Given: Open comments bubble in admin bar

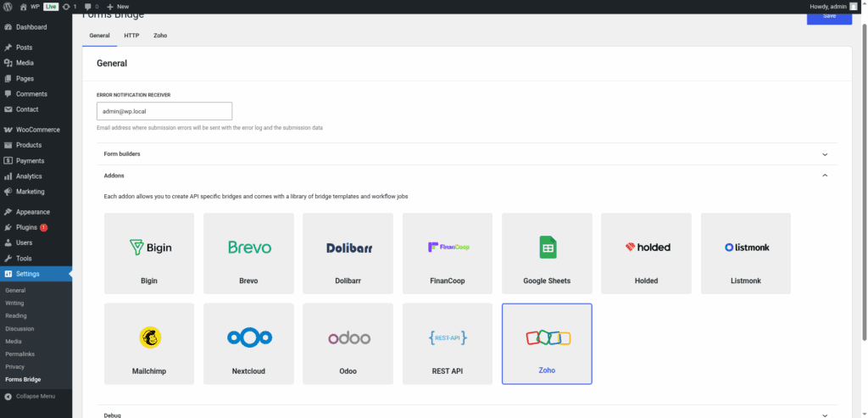Looking at the screenshot, I should tap(88, 7).
